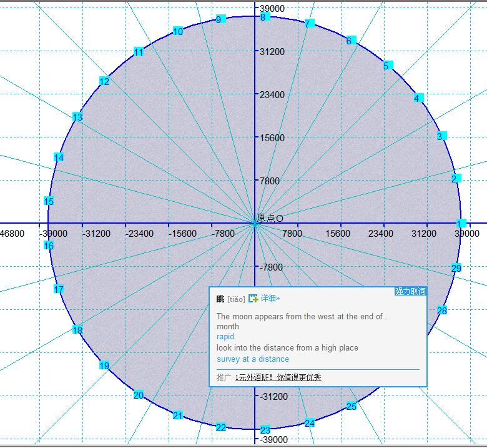The image size is (487, 448).
Task: Select point marker 24 on the circle
Action: 309,423
